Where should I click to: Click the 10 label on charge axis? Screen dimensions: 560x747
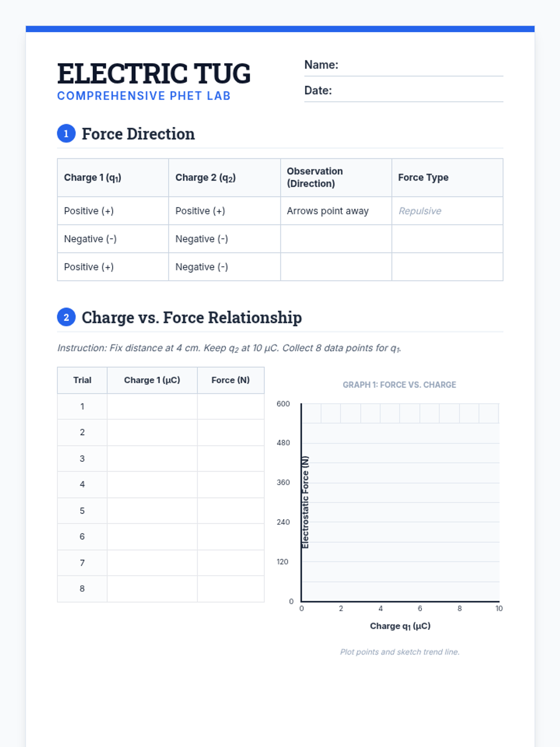tap(499, 608)
